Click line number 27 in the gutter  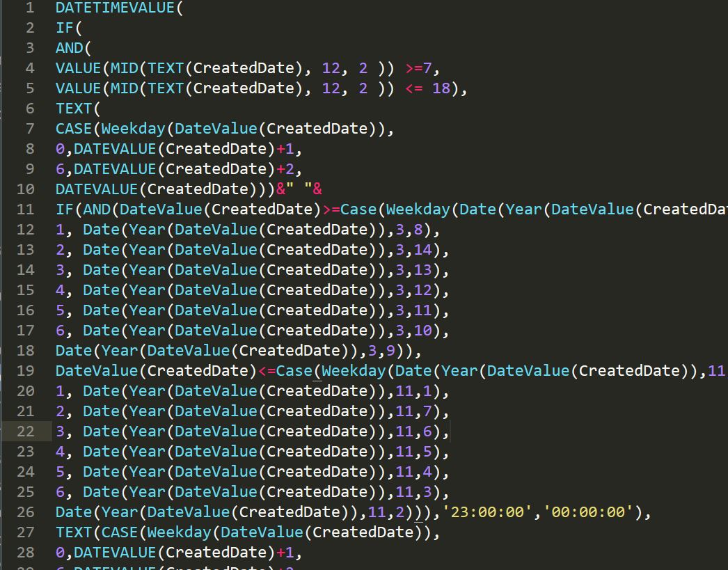[x=26, y=532]
